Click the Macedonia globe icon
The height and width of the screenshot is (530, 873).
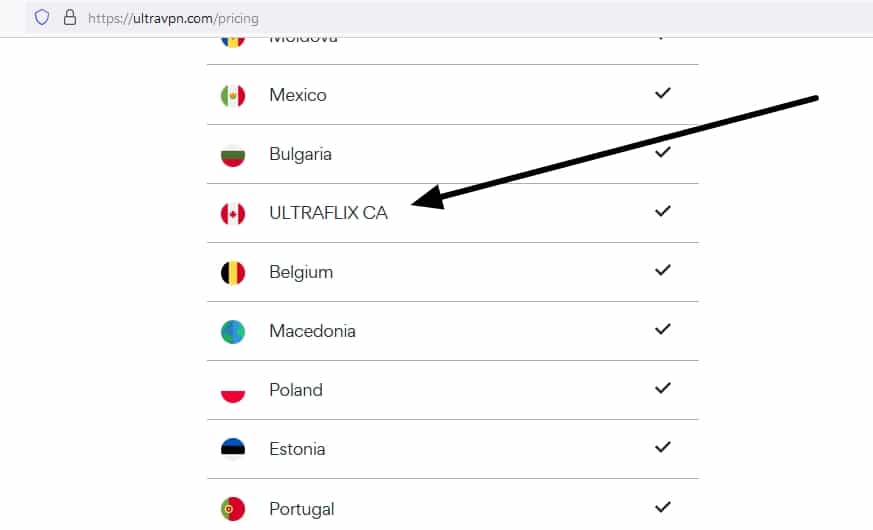point(233,332)
